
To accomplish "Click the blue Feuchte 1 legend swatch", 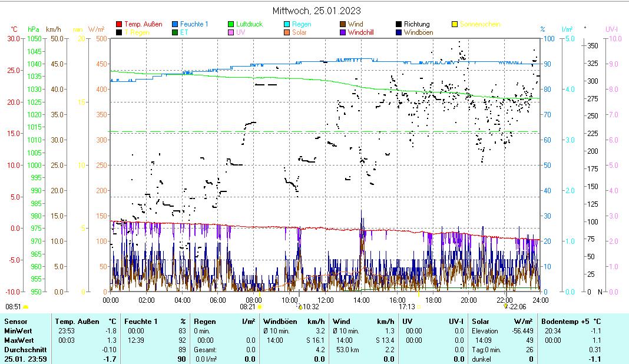I will (x=175, y=24).
